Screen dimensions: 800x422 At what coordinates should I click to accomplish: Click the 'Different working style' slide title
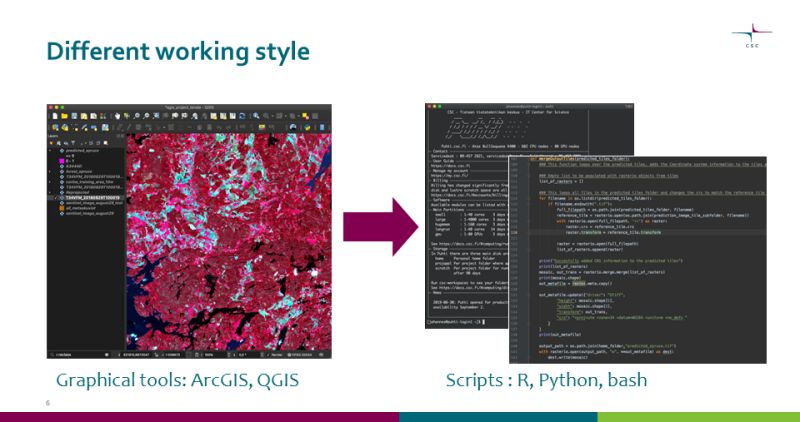click(x=178, y=52)
